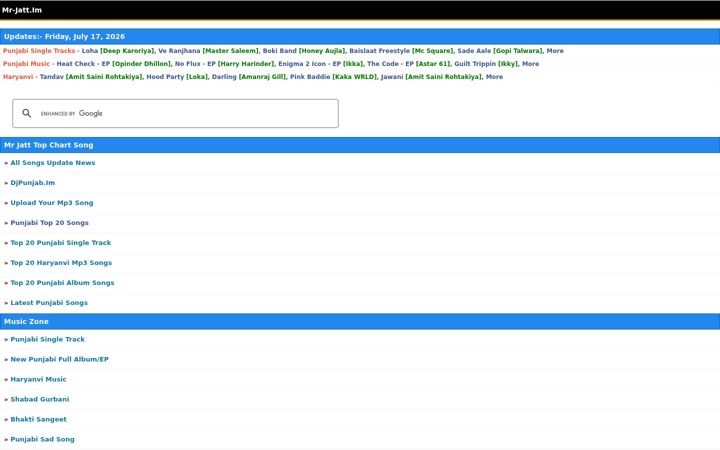Image resolution: width=720 pixels, height=450 pixels.
Task: Click the search magnifier icon
Action: tap(27, 113)
